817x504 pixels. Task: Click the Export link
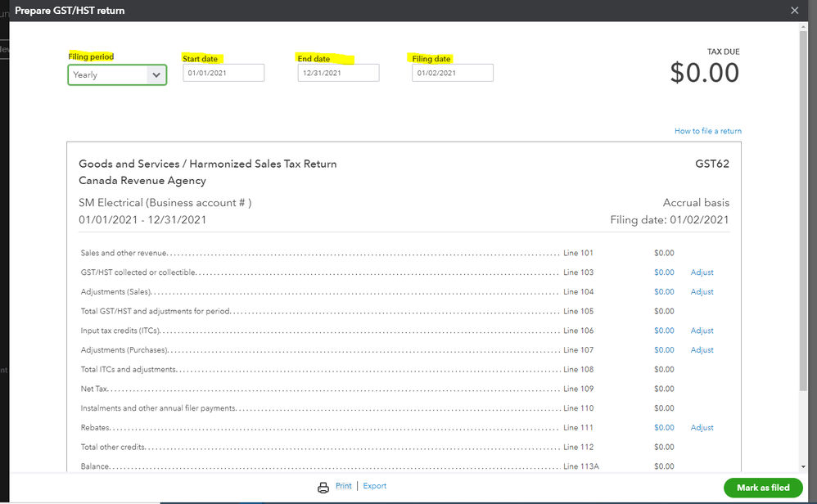pos(375,486)
